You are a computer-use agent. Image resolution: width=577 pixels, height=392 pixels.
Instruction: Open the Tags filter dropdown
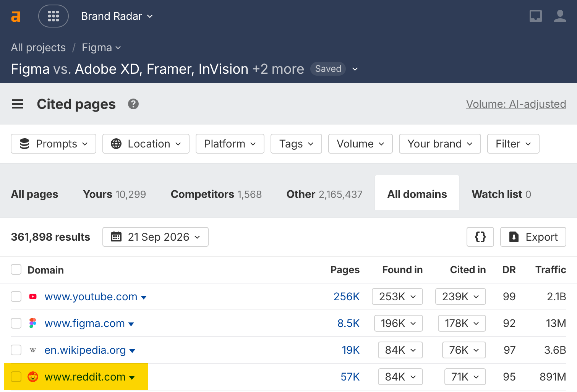pyautogui.click(x=296, y=144)
